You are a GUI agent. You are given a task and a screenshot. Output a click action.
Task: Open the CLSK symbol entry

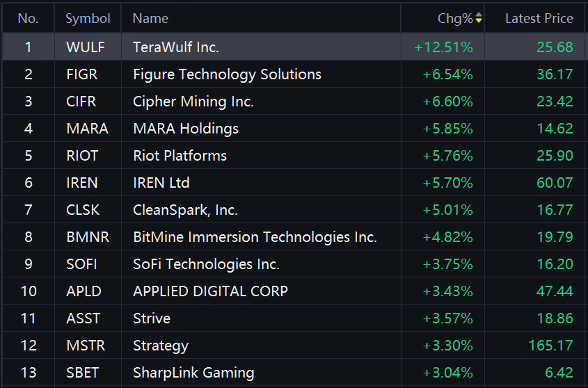[83, 210]
